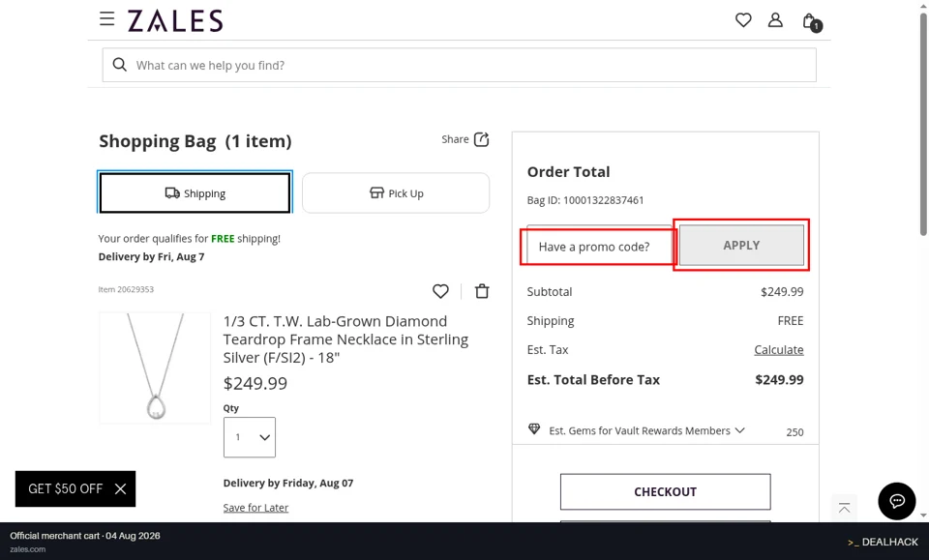Click Save for Later link
The height and width of the screenshot is (560, 929).
255,508
